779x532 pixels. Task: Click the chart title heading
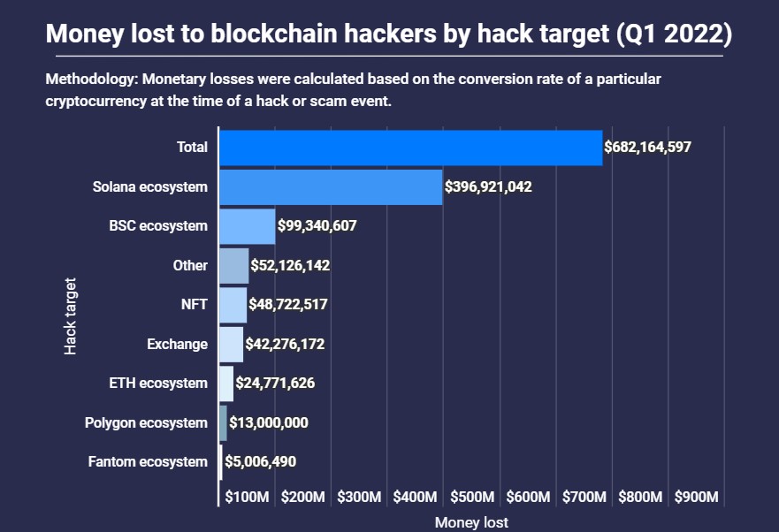click(x=388, y=34)
